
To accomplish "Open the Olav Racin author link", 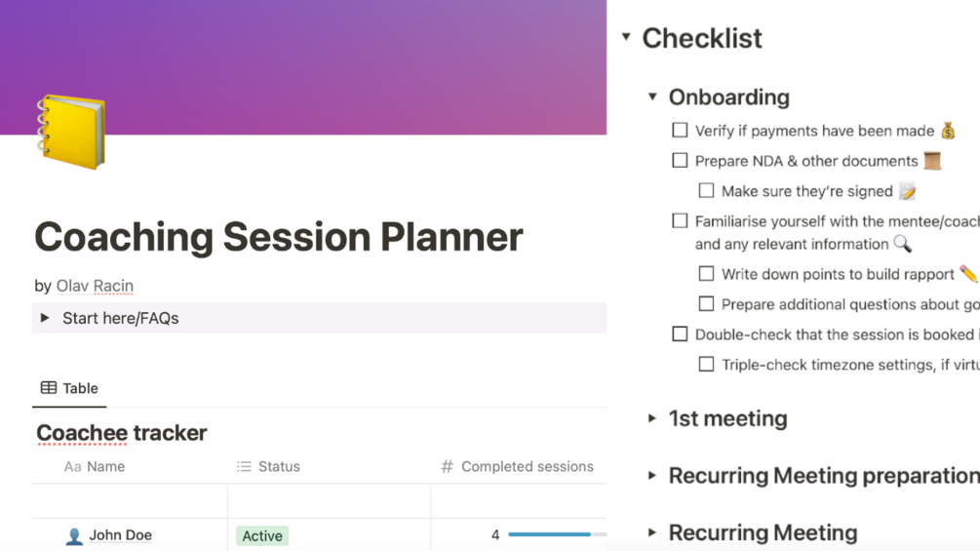I will [95, 286].
